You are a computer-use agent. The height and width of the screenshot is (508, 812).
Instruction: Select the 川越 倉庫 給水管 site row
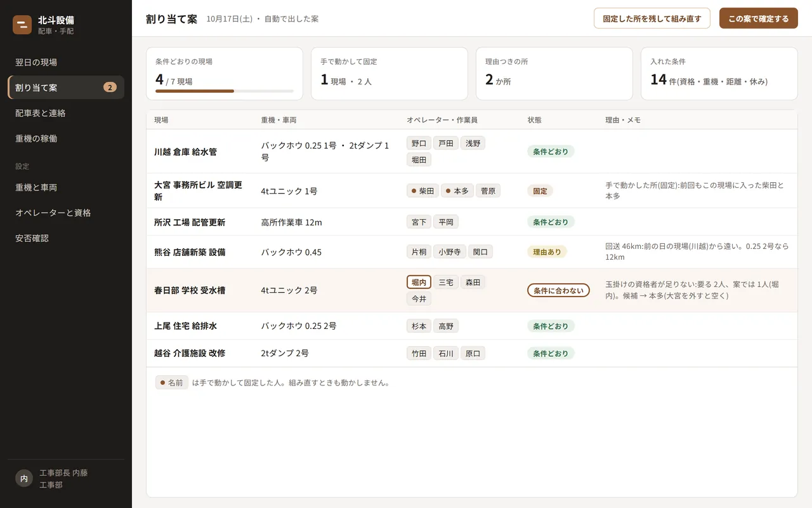pyautogui.click(x=472, y=152)
